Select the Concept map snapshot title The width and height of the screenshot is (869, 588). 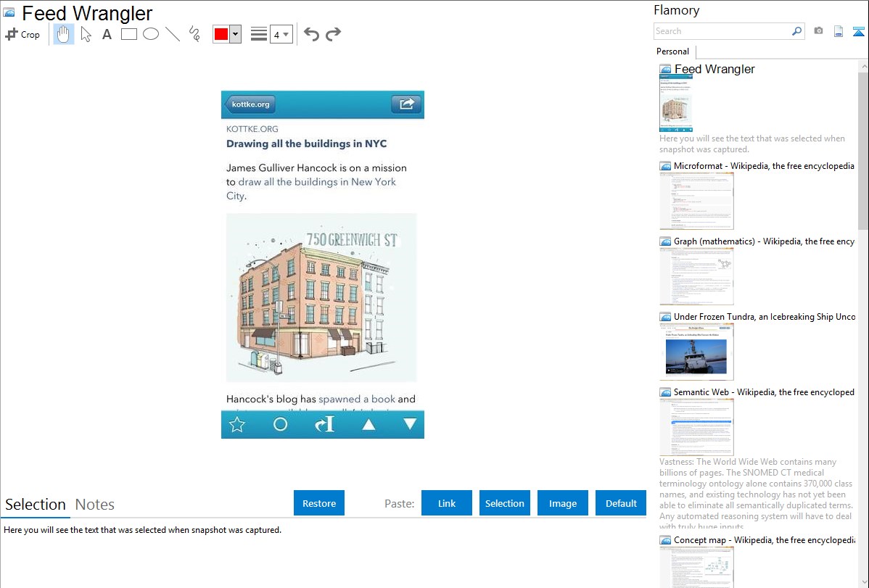tap(765, 539)
